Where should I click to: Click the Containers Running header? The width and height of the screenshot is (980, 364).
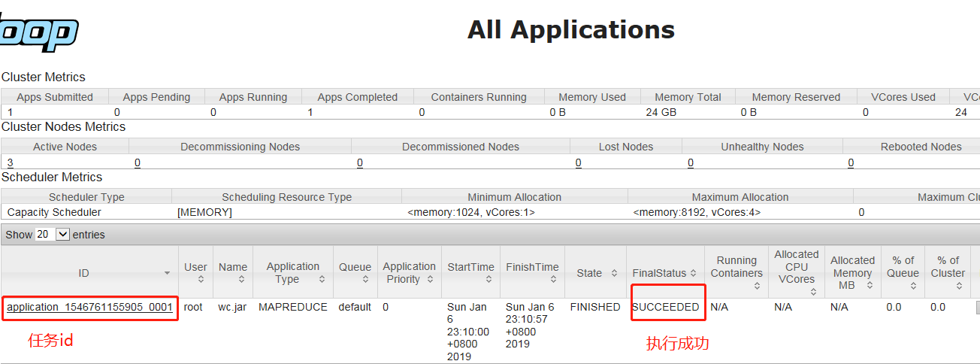click(x=479, y=97)
